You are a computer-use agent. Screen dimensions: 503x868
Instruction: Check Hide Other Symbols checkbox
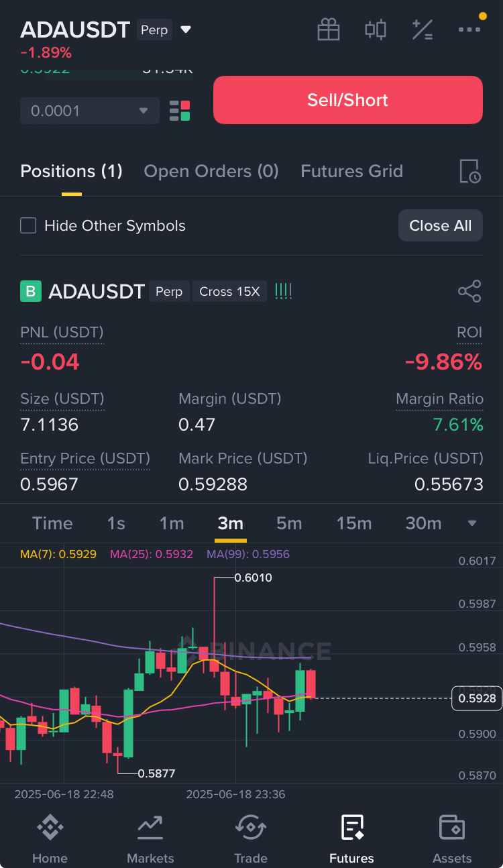pos(28,225)
